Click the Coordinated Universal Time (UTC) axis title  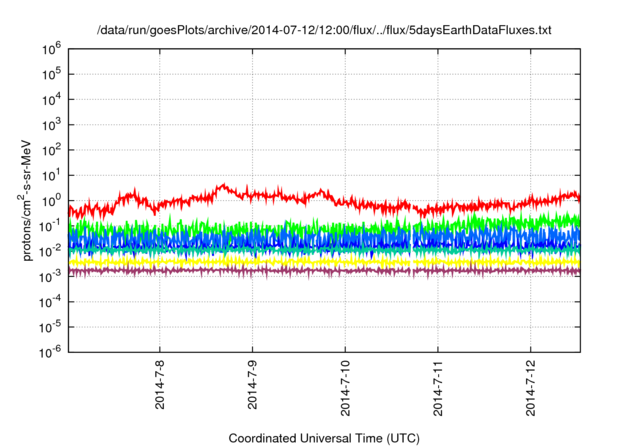[x=324, y=438]
